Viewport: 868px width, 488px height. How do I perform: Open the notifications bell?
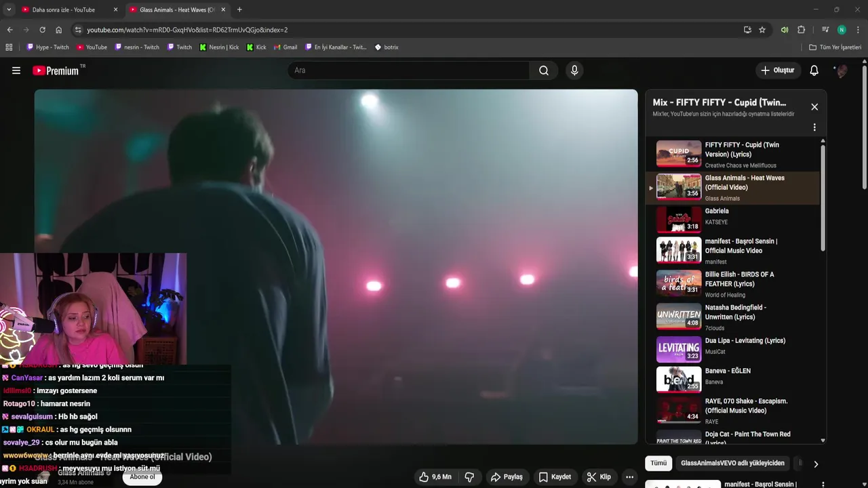point(814,70)
